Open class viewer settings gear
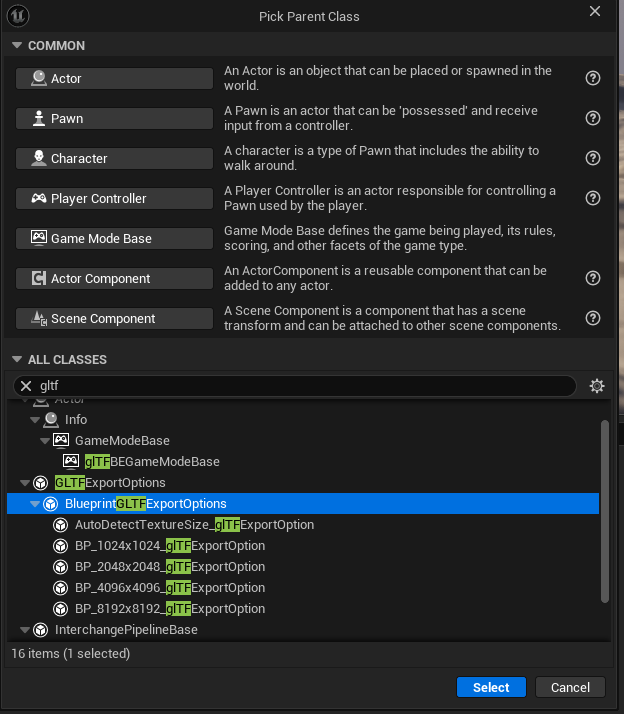This screenshot has width=624, height=714. click(597, 386)
